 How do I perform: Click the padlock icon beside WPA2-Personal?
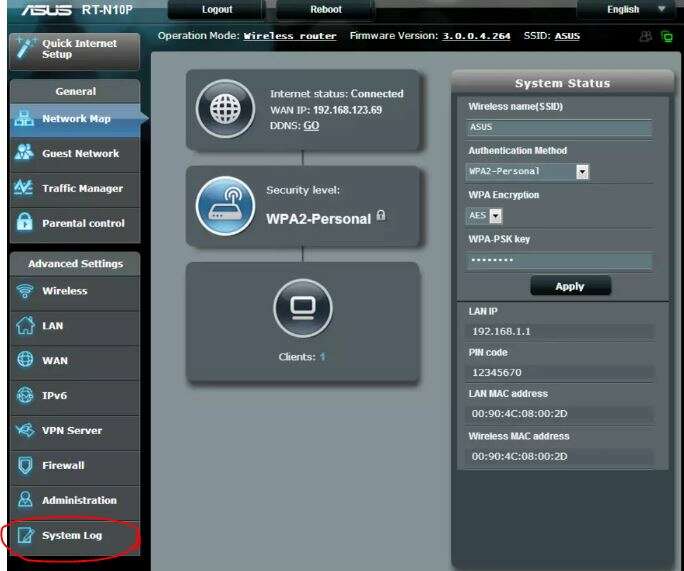coord(381,215)
